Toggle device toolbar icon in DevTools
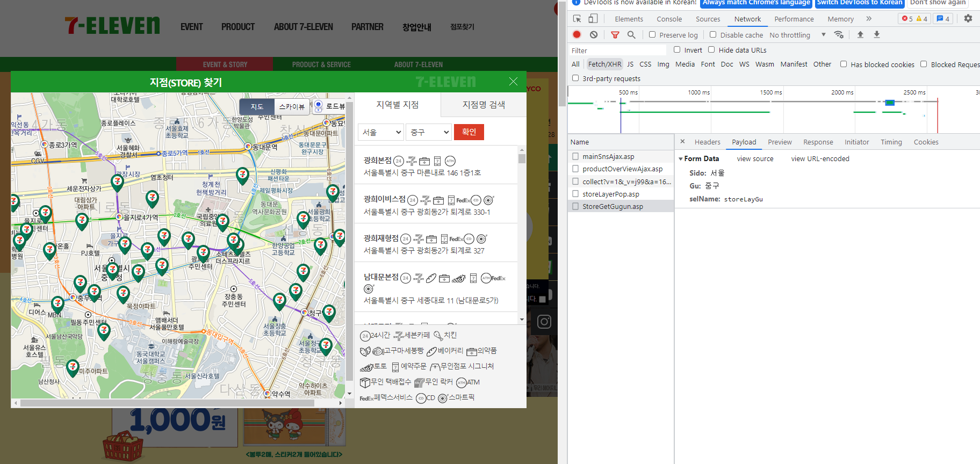The image size is (980, 464). 593,19
